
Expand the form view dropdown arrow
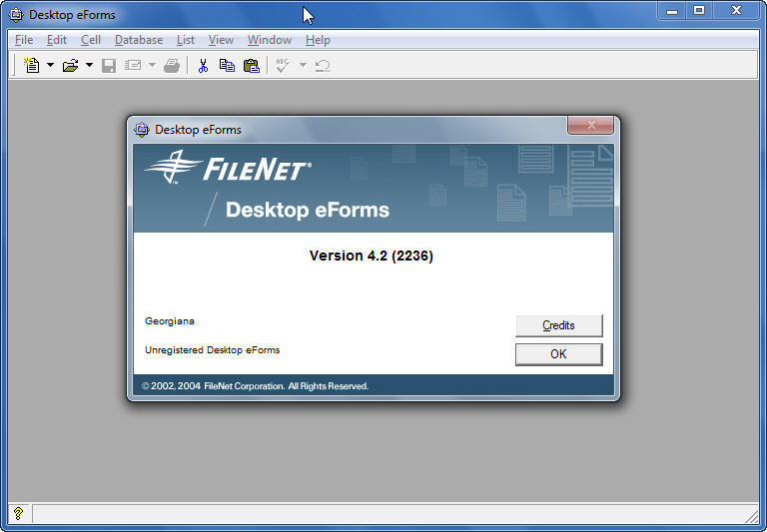[152, 65]
